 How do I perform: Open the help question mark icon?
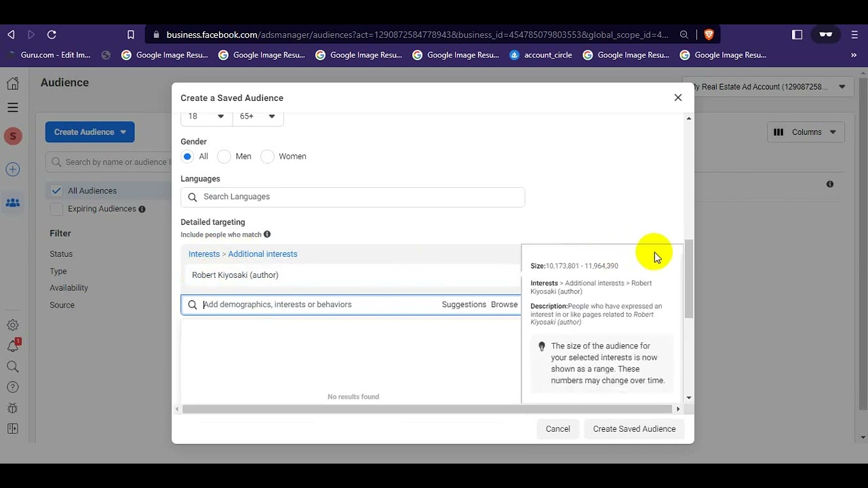(x=13, y=388)
